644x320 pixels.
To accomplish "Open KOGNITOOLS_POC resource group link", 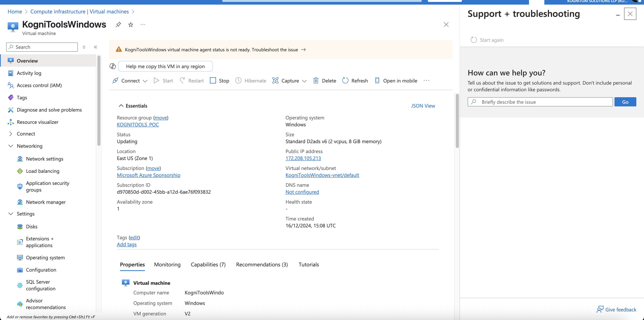I will pos(138,124).
